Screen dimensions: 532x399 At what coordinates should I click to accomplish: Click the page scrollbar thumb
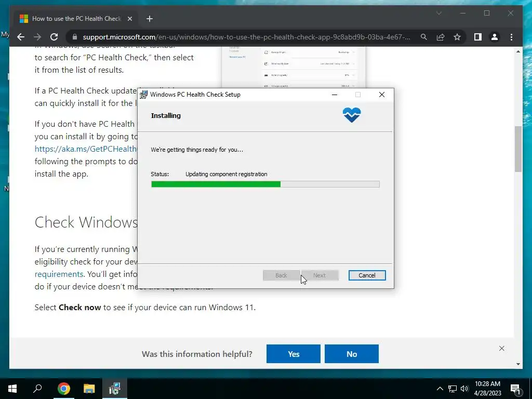click(518, 149)
